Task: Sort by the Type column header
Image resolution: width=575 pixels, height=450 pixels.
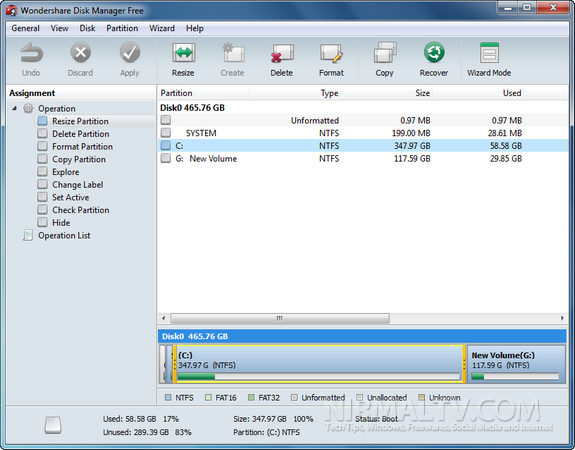Action: 295,93
